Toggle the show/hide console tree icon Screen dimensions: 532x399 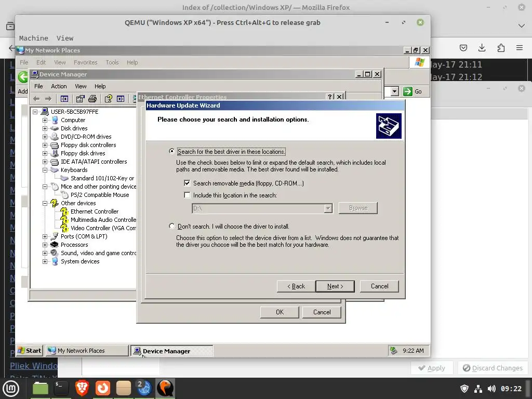click(x=64, y=99)
